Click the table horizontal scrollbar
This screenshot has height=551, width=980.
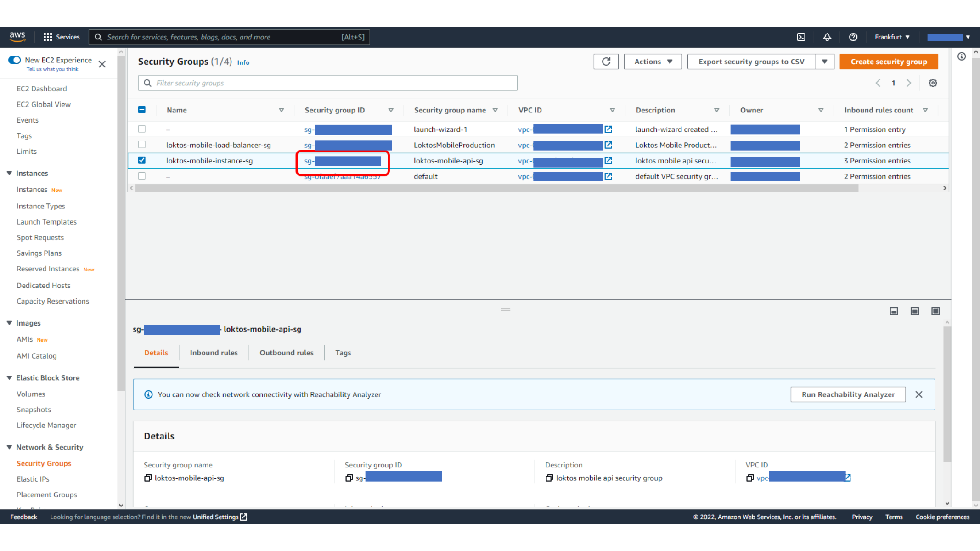tap(497, 188)
